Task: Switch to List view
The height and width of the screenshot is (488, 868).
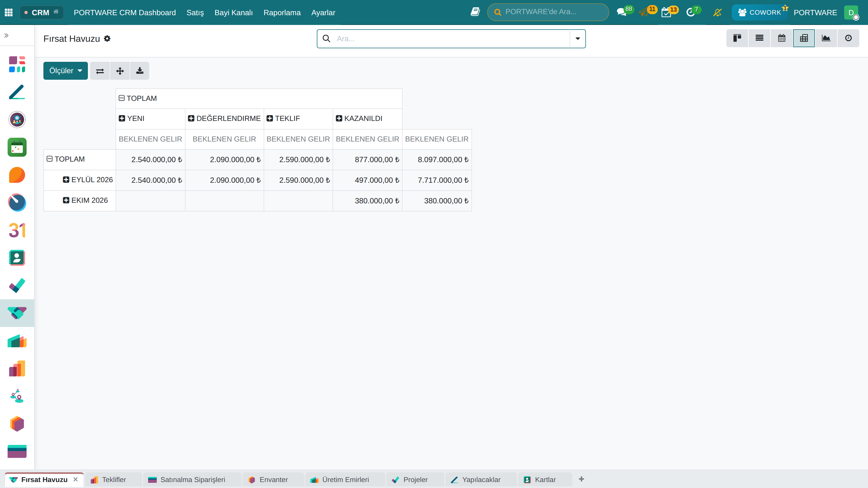Action: pos(759,38)
